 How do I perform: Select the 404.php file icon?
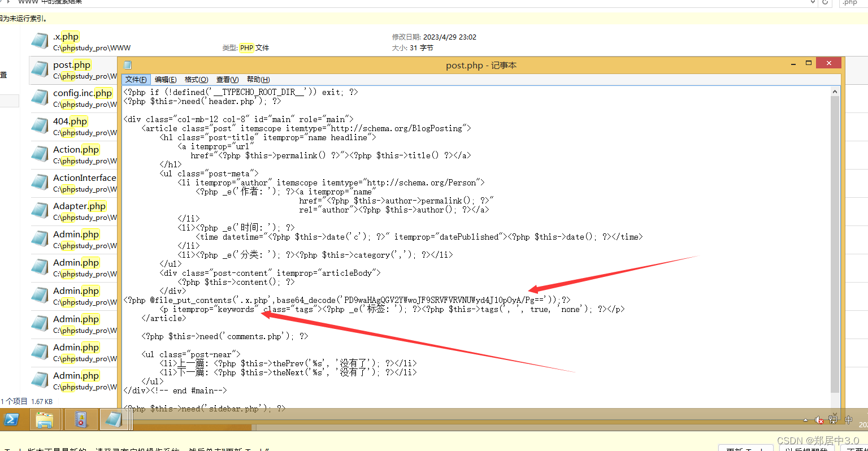tap(40, 126)
